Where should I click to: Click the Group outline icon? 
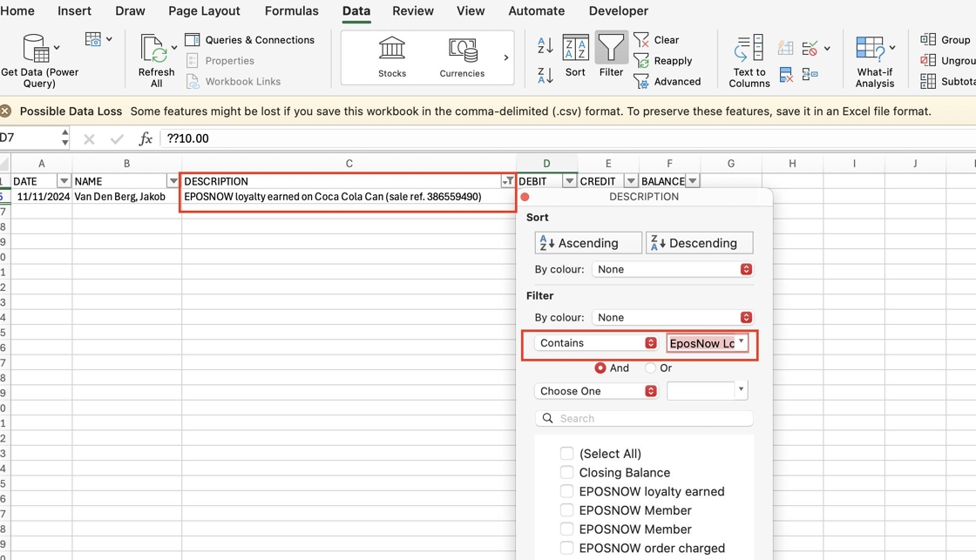[x=928, y=40]
